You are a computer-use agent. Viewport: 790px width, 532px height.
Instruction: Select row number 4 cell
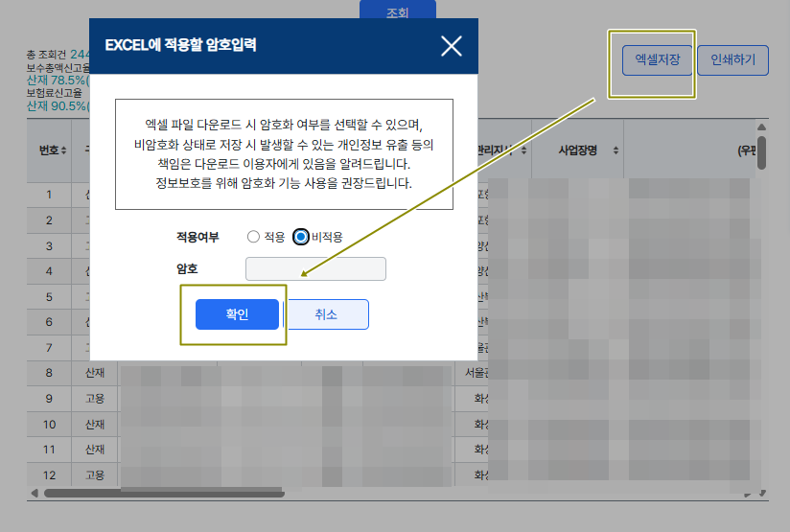[49, 271]
